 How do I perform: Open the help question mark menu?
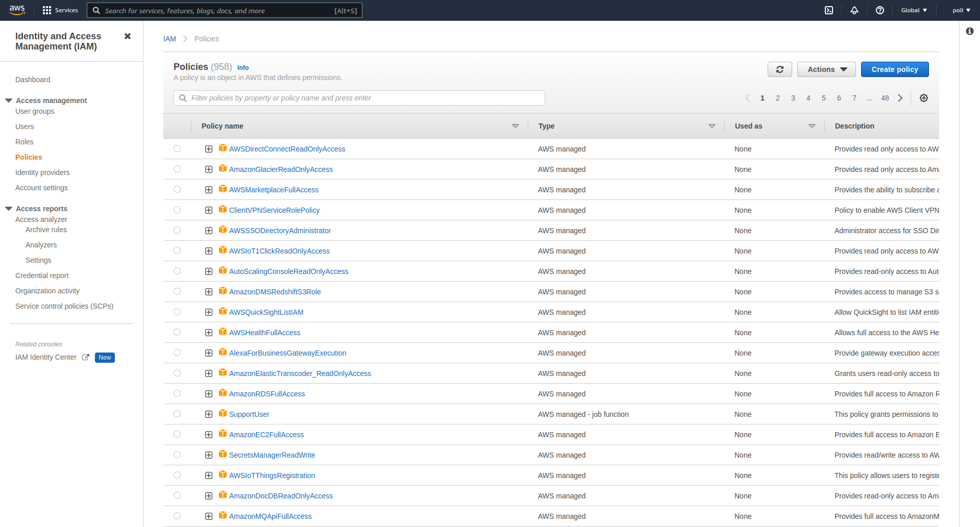click(x=879, y=10)
